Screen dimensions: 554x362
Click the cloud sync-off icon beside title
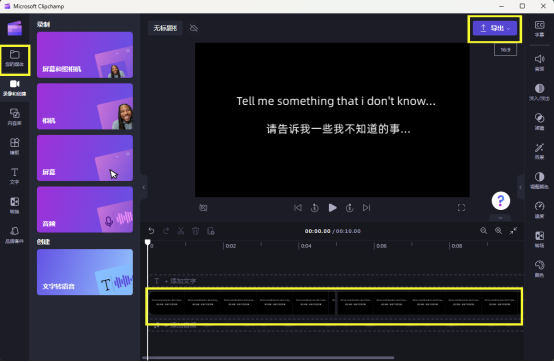pyautogui.click(x=194, y=28)
